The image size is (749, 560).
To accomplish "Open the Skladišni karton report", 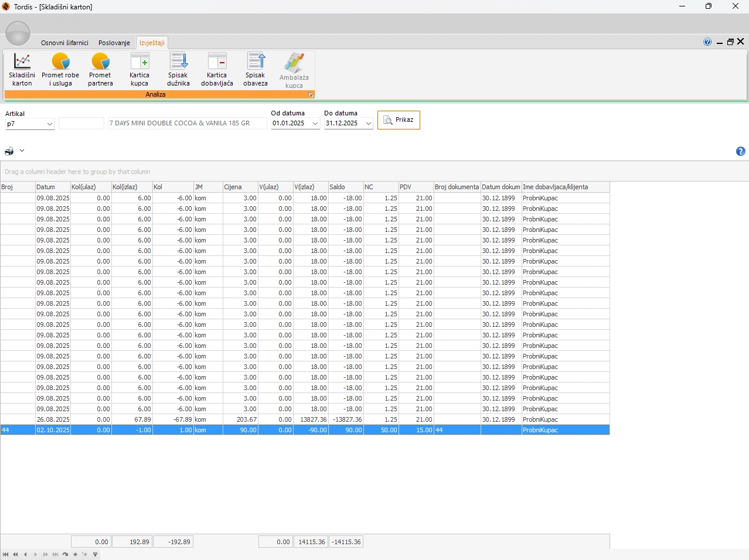I will pos(22,70).
